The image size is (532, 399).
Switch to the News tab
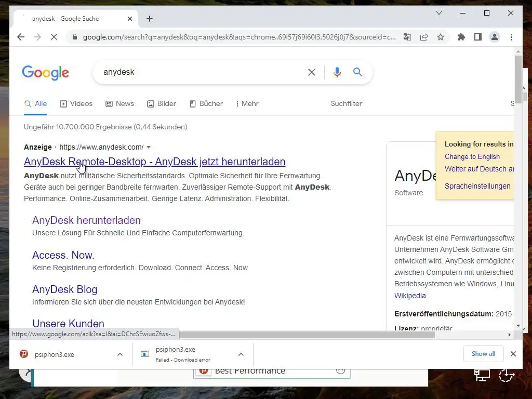coord(120,103)
